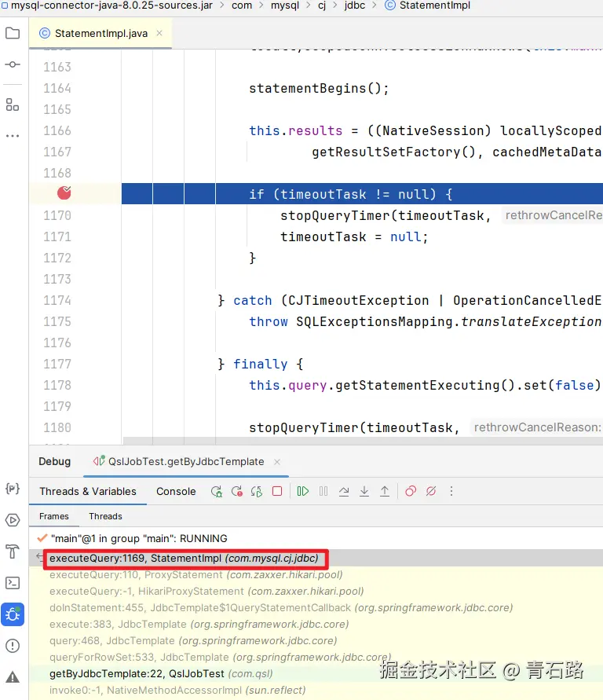603x700 pixels.
Task: Click statementBegins() call on line 1164
Action: point(319,89)
